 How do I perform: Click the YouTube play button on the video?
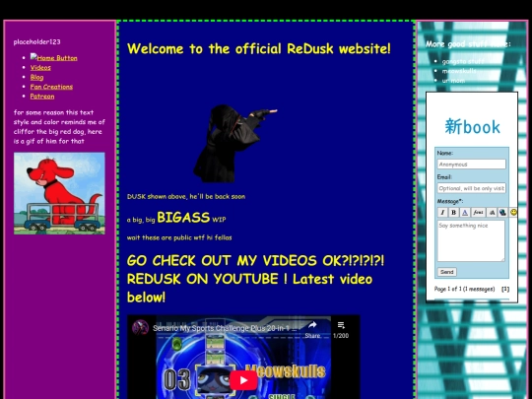[x=243, y=380]
